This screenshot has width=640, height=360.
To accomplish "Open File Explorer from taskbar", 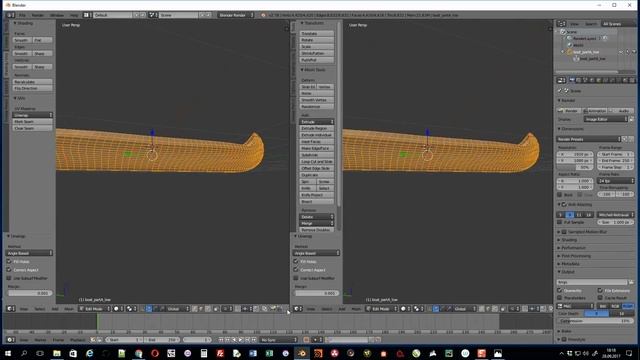I will tap(57, 353).
